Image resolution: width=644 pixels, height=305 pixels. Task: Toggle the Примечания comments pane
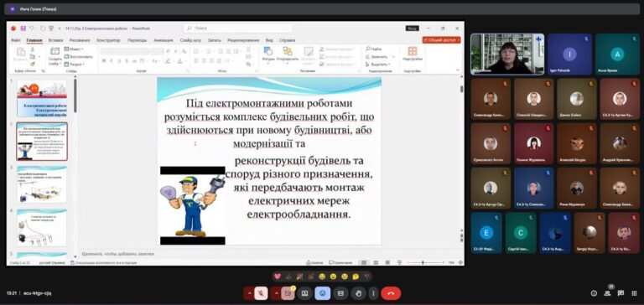click(x=340, y=263)
